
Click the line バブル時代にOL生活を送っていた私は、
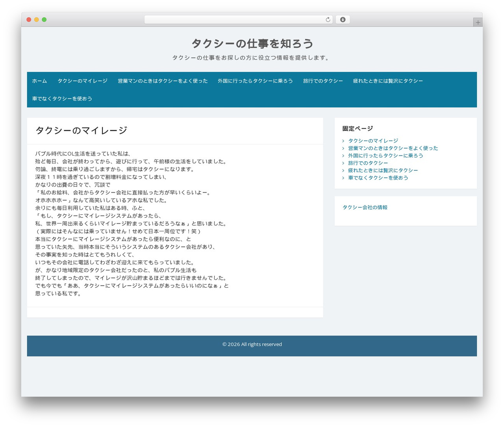(83, 154)
